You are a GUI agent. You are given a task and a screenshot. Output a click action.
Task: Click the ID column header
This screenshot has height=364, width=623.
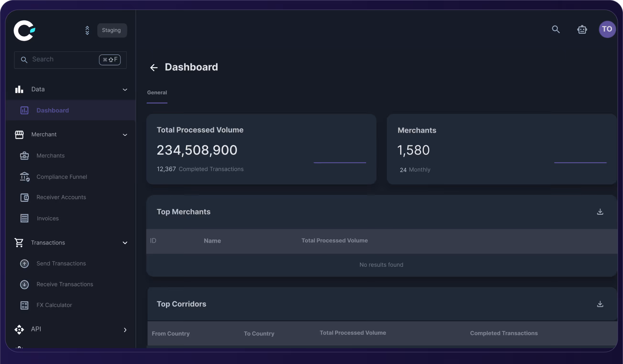(x=153, y=241)
